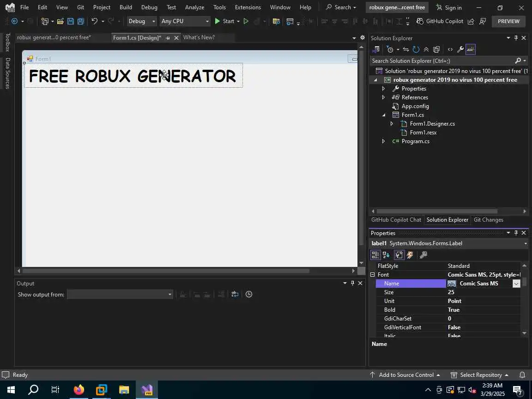Viewport: 532px width, 399px height.
Task: Click the Output window clock icon
Action: point(249,295)
